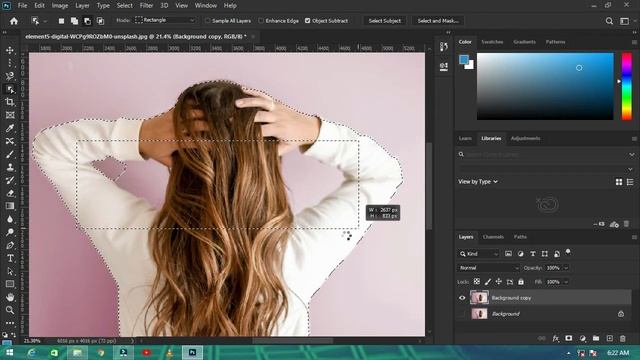This screenshot has width=640, height=360.
Task: Switch to the Paths tab
Action: tap(520, 237)
